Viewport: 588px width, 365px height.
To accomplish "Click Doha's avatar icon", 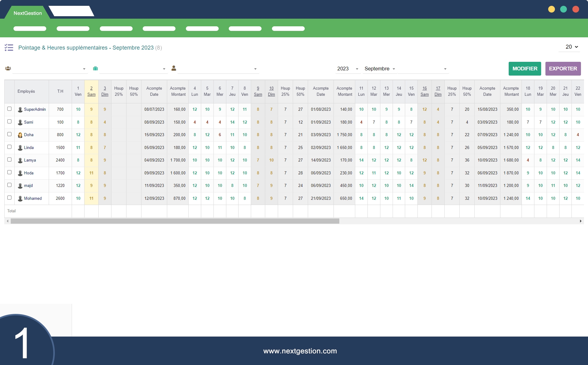I will (x=20, y=135).
